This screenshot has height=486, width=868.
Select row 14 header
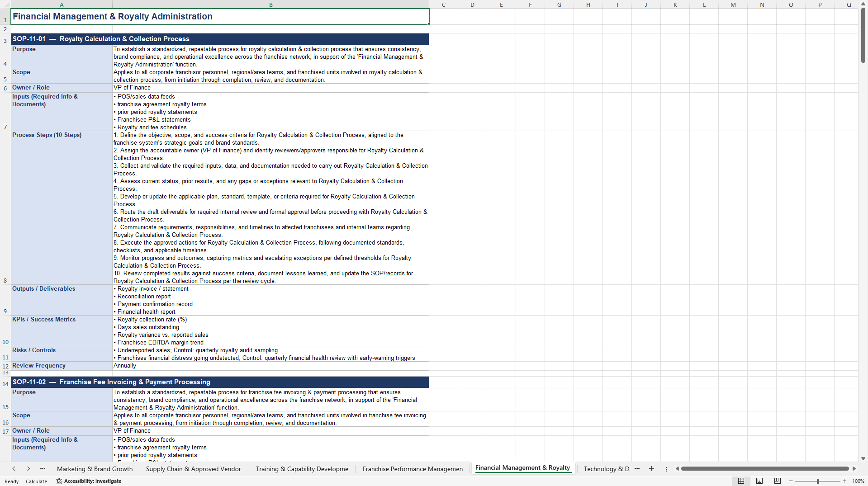[5, 382]
